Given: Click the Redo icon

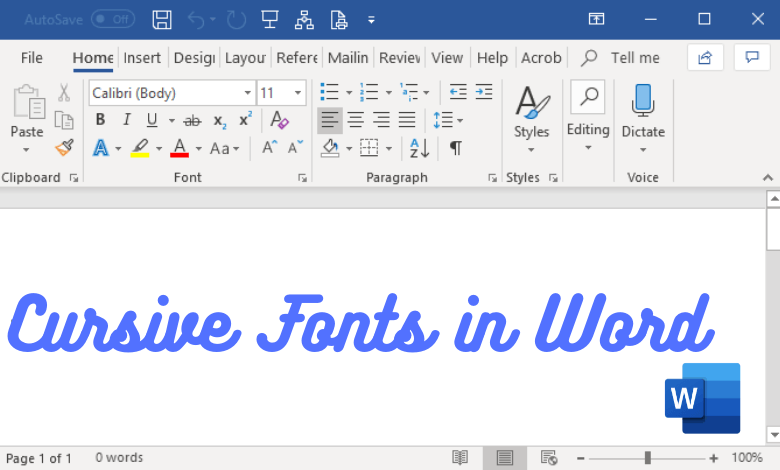Looking at the screenshot, I should pyautogui.click(x=236, y=20).
